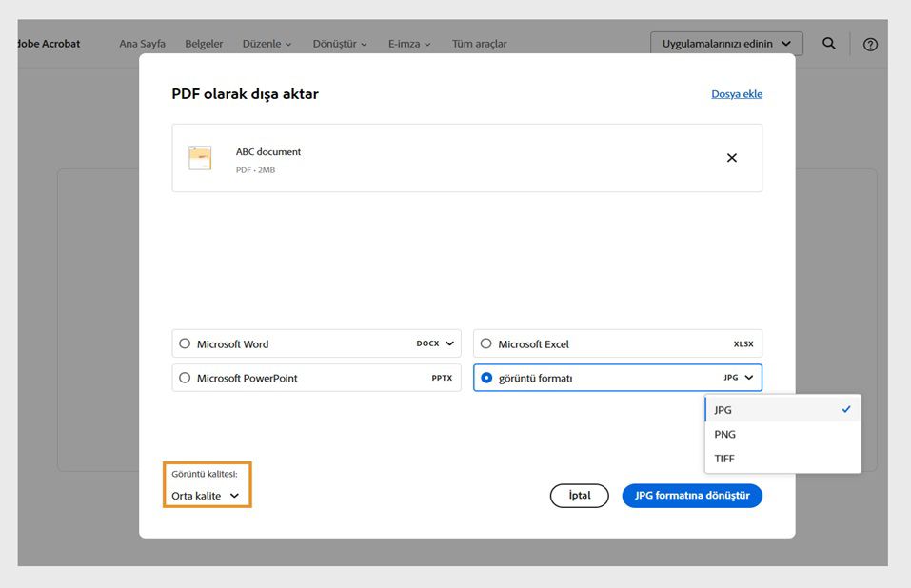The height and width of the screenshot is (588, 911).
Task: Open the Görüntü kalitesi quality dropdown
Action: point(206,495)
